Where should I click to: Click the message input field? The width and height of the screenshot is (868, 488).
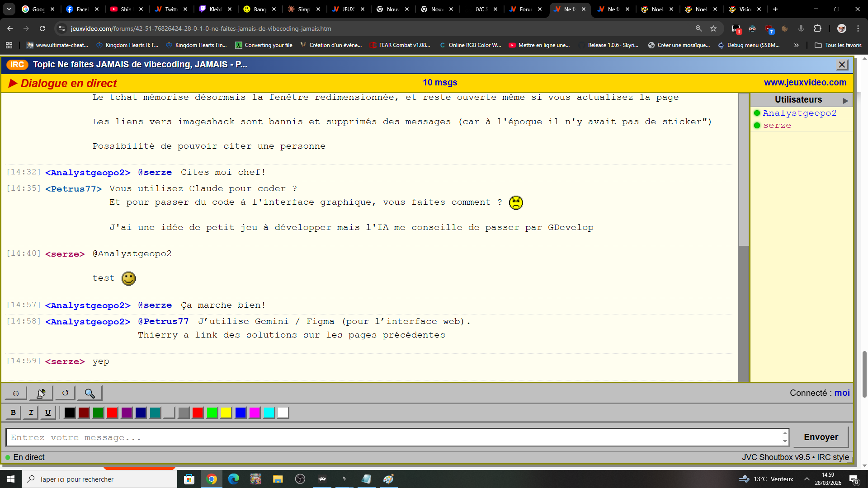tap(393, 437)
